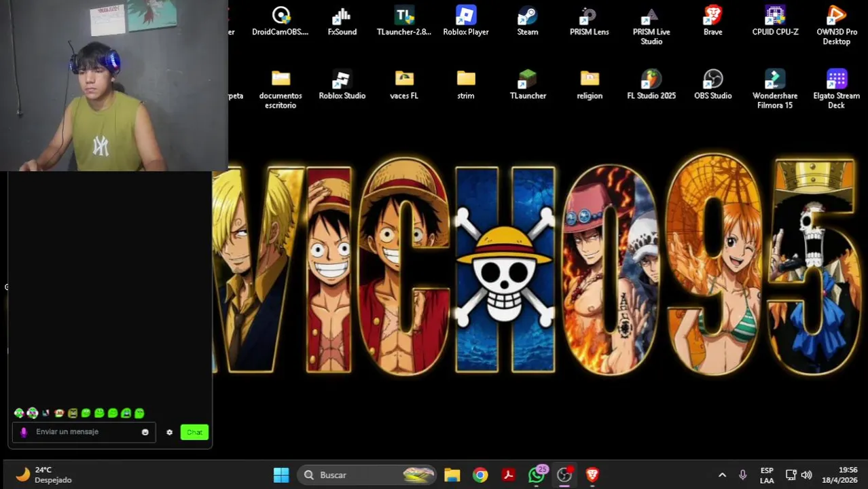Click the Buscar taskbar search box
Image resolution: width=868 pixels, height=489 pixels.
[x=367, y=475]
